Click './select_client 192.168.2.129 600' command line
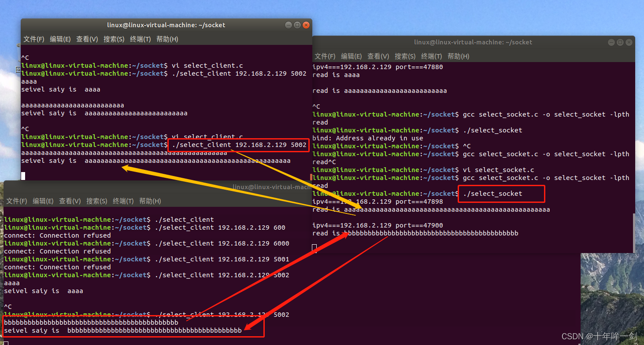Image resolution: width=644 pixels, height=345 pixels. (144, 228)
